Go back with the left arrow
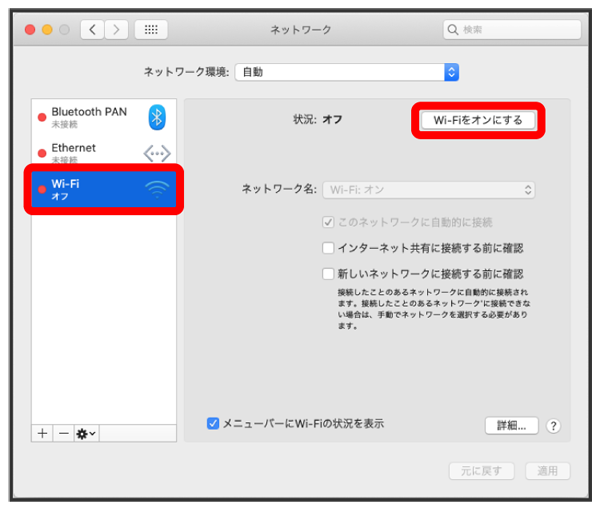The width and height of the screenshot is (600, 508). pos(94,30)
